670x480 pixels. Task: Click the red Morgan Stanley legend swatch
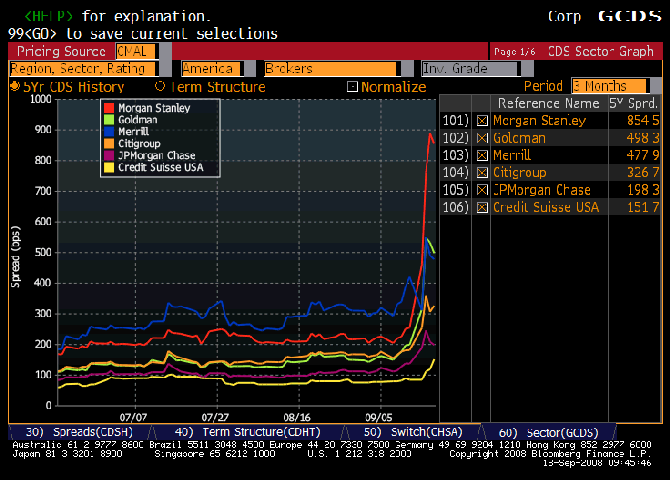(111, 107)
